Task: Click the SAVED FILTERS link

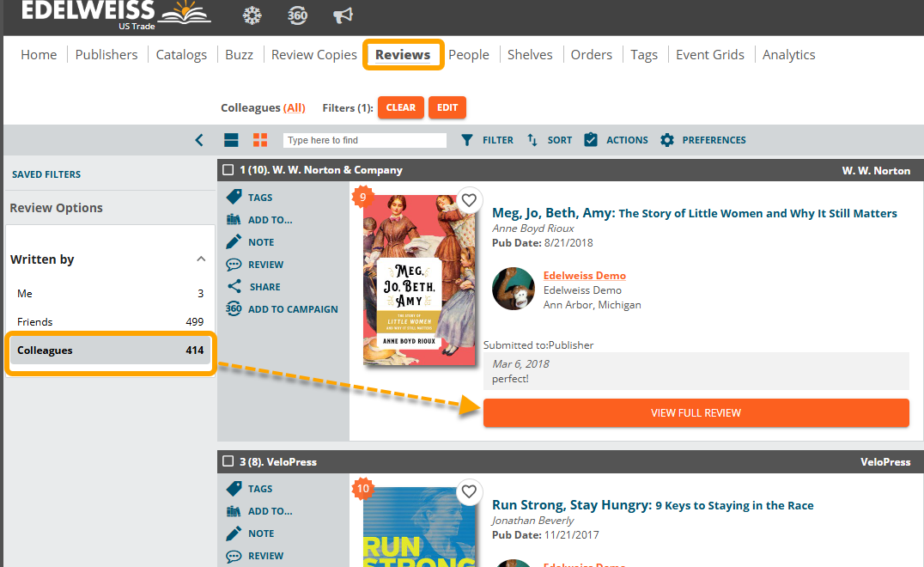Action: point(46,174)
